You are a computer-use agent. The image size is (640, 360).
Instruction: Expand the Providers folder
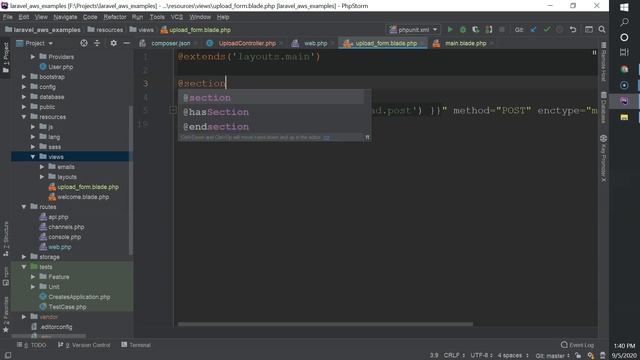click(x=33, y=57)
